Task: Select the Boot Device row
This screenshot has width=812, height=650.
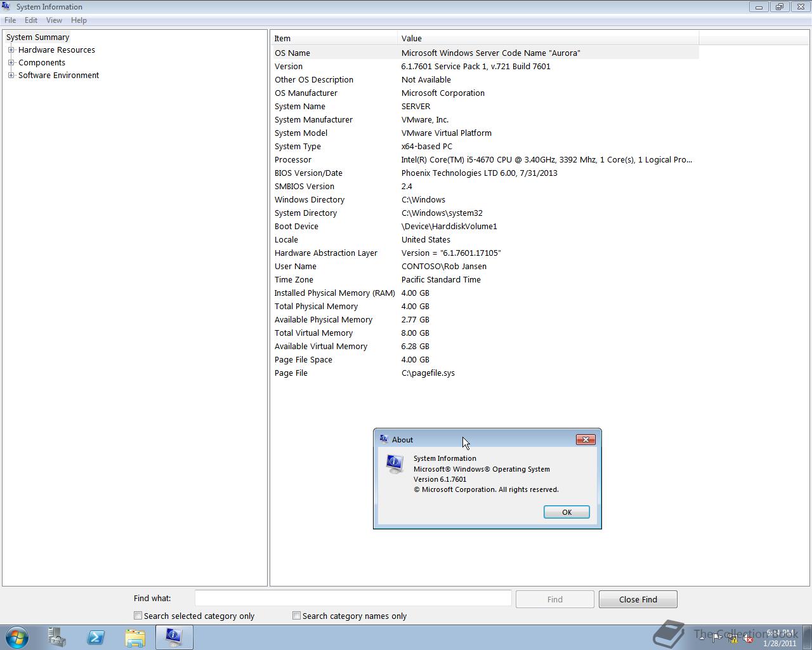Action: tap(485, 226)
